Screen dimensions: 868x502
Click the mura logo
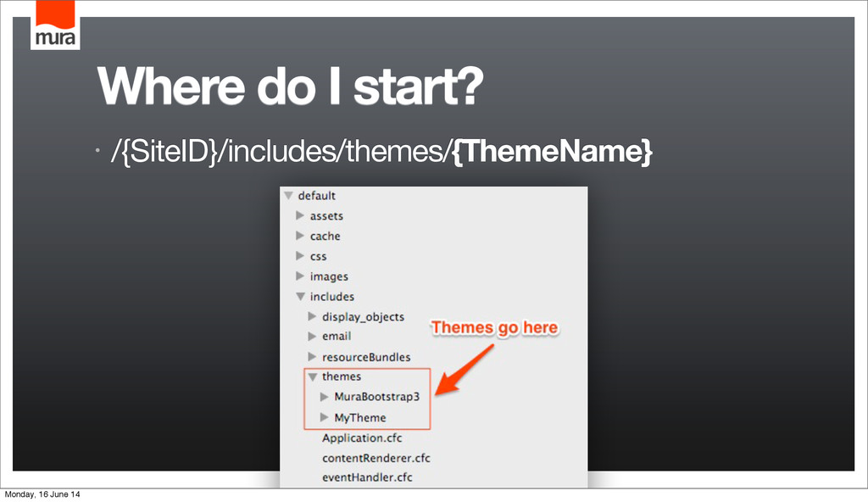click(55, 25)
